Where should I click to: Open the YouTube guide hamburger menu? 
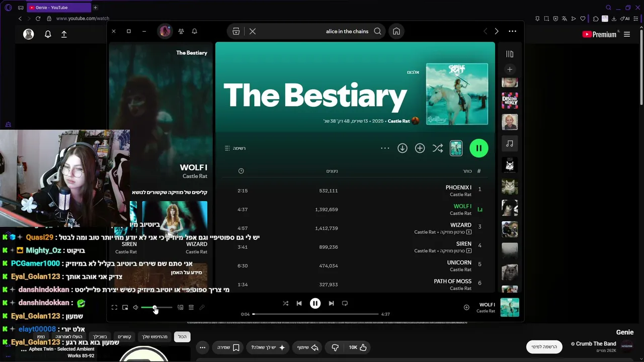point(627,34)
